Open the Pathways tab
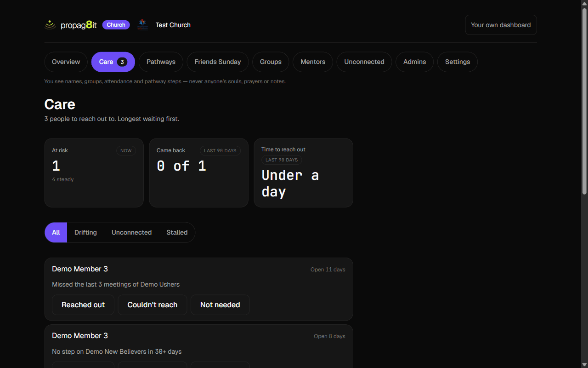 [x=161, y=62]
